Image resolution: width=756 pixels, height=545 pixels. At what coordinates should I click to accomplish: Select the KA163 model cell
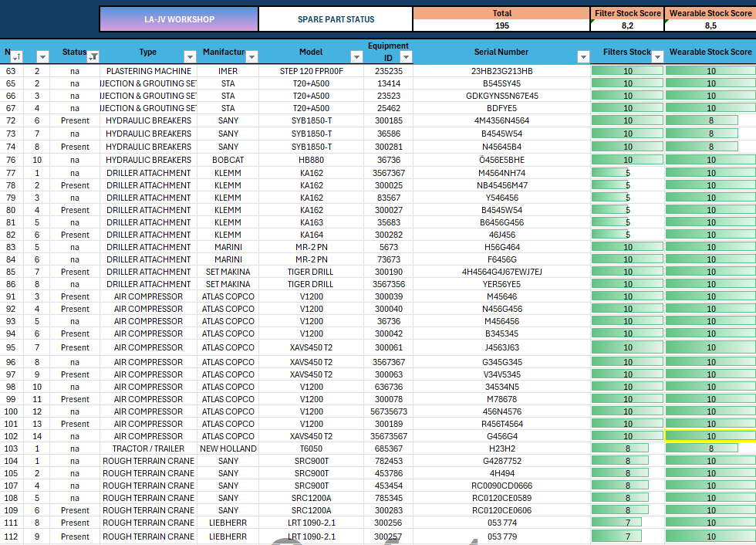(312, 222)
